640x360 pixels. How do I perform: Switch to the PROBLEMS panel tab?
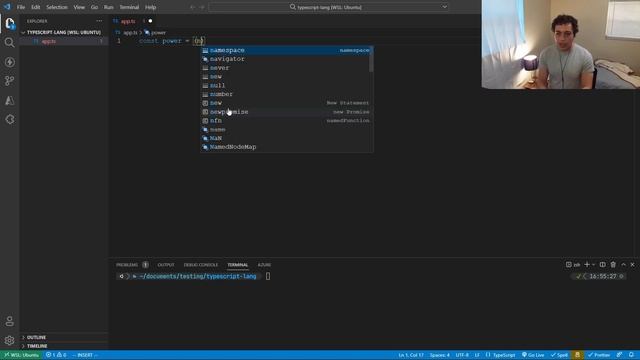(x=127, y=265)
